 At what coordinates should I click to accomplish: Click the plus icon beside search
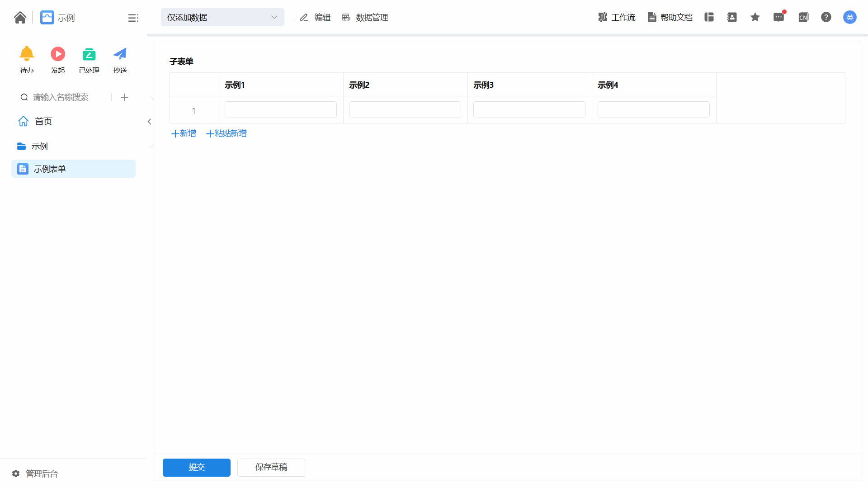[124, 97]
